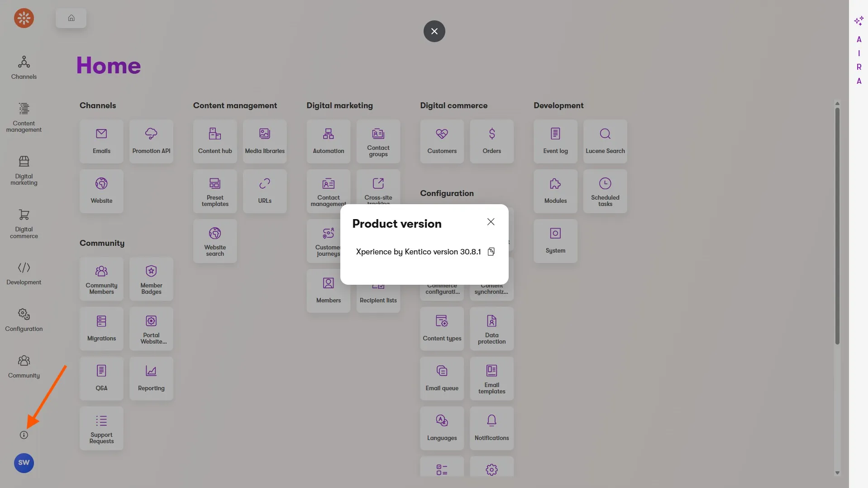The image size is (868, 488).
Task: Click the home breadcrumb icon
Action: 71,18
